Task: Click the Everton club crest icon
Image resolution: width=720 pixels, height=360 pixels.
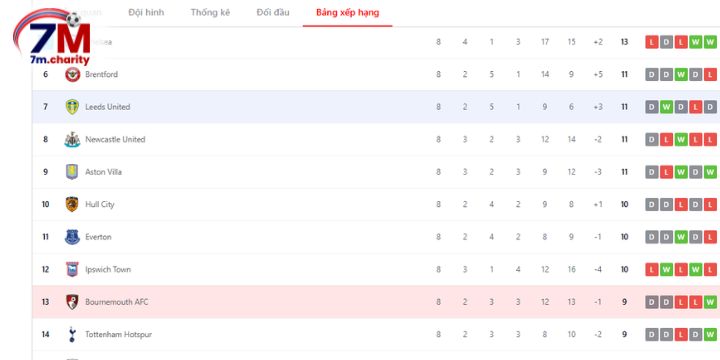Action: coord(72,237)
